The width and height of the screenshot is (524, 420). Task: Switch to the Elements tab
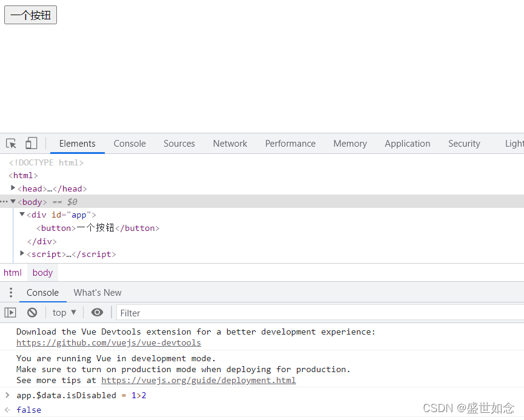[x=77, y=144]
